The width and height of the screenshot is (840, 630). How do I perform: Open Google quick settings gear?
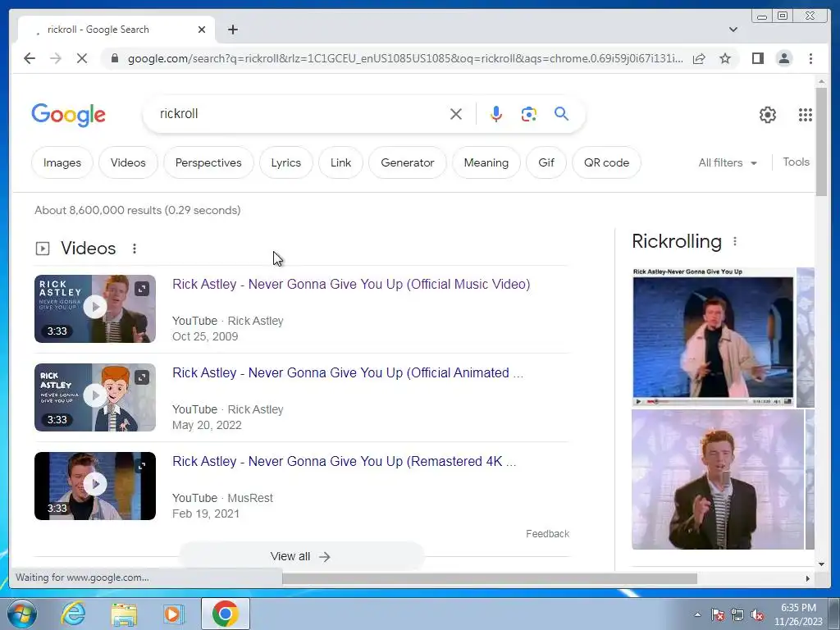[768, 115]
